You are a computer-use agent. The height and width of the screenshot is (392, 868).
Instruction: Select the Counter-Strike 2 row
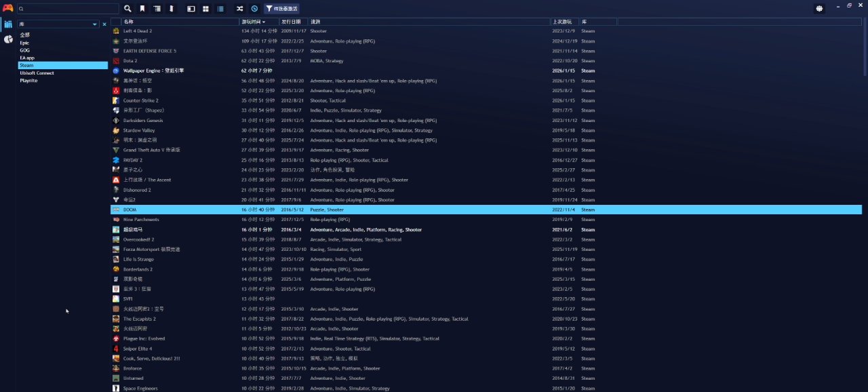[486, 100]
